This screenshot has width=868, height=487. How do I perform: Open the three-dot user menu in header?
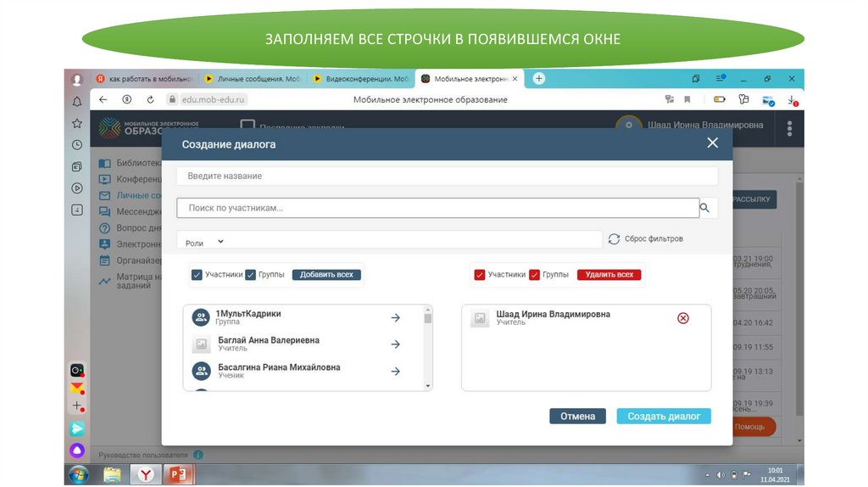[x=789, y=128]
